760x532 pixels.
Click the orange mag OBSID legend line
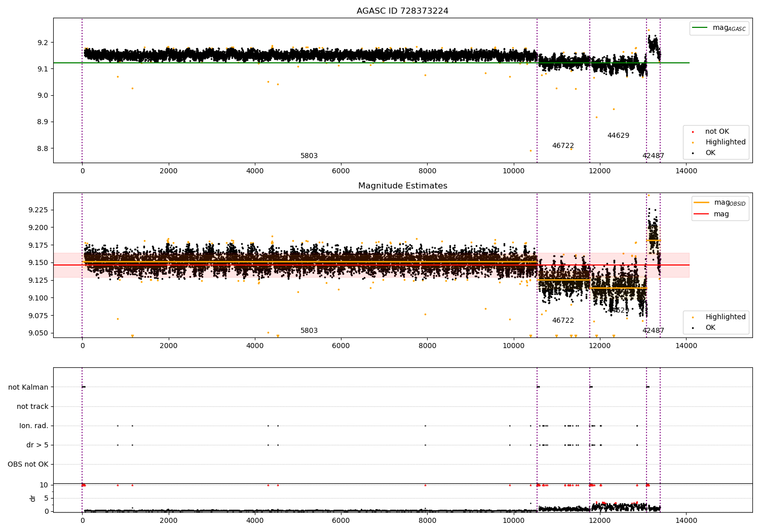702,203
